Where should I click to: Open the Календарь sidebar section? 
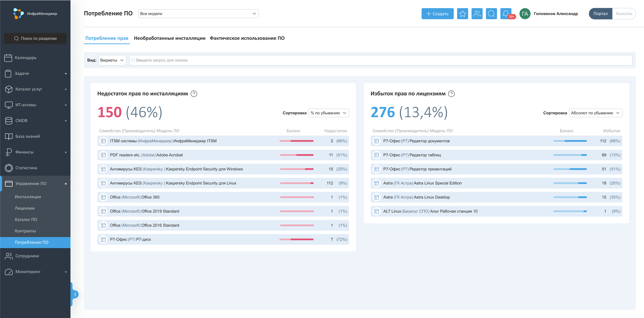point(25,58)
